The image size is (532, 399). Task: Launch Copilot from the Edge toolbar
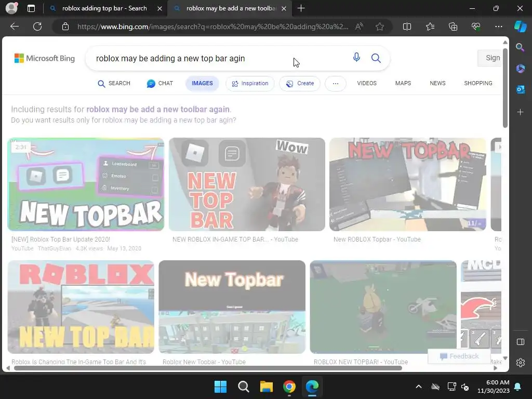[x=520, y=26]
